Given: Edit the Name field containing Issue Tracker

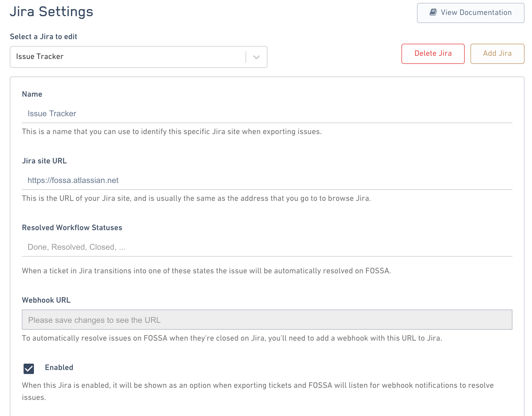Looking at the screenshot, I should [x=267, y=114].
